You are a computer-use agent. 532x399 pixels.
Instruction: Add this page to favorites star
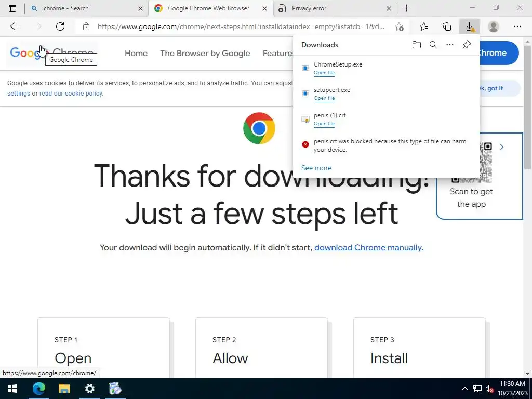point(400,26)
